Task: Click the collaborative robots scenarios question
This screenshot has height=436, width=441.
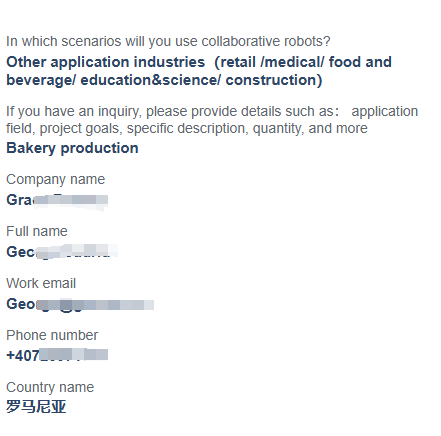Action: tap(168, 42)
